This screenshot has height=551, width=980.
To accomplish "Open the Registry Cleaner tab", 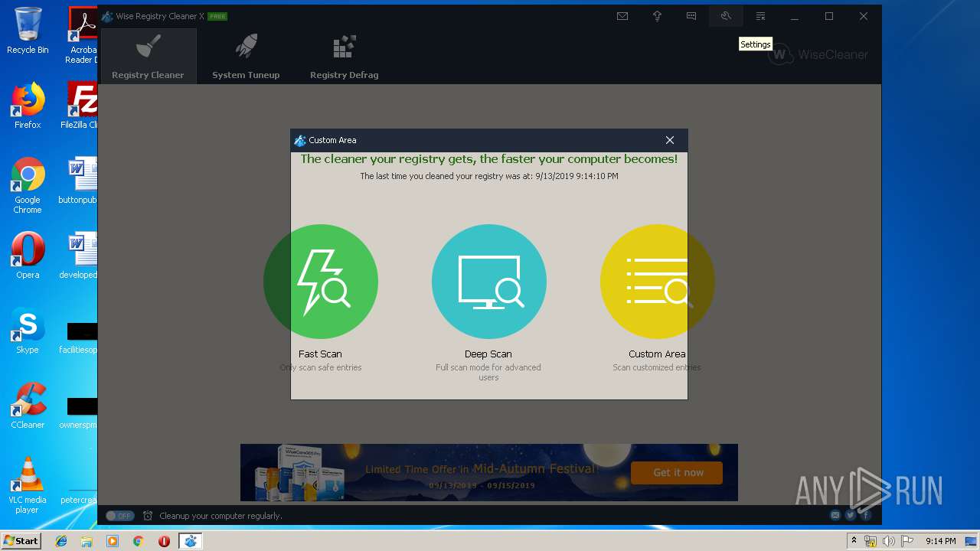I will coord(148,57).
